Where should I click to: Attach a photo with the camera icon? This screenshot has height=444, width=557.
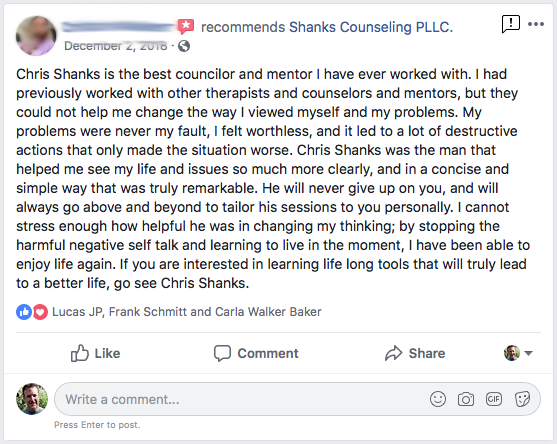point(466,399)
